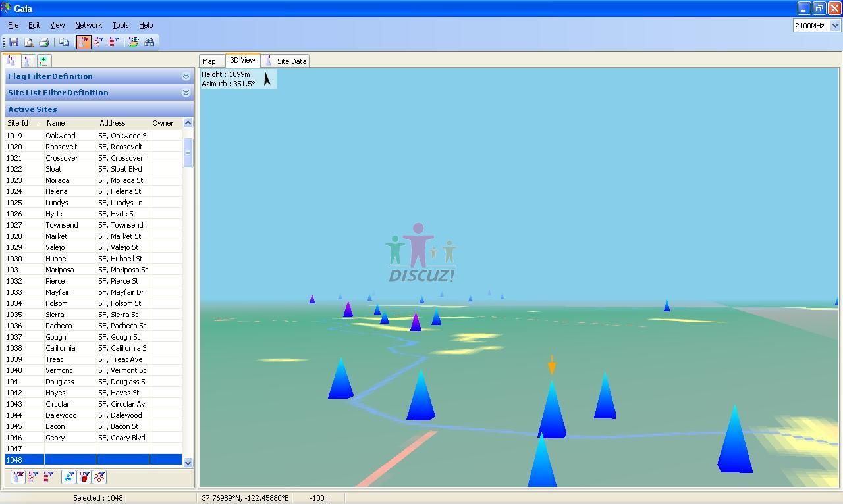
Task: Toggle the red polygon filter below the site list
Action: 84,477
